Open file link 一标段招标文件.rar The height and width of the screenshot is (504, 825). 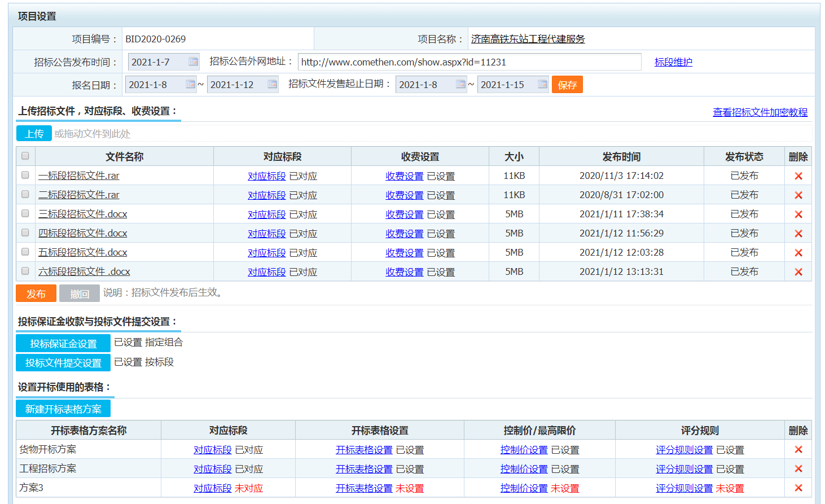[x=79, y=176]
